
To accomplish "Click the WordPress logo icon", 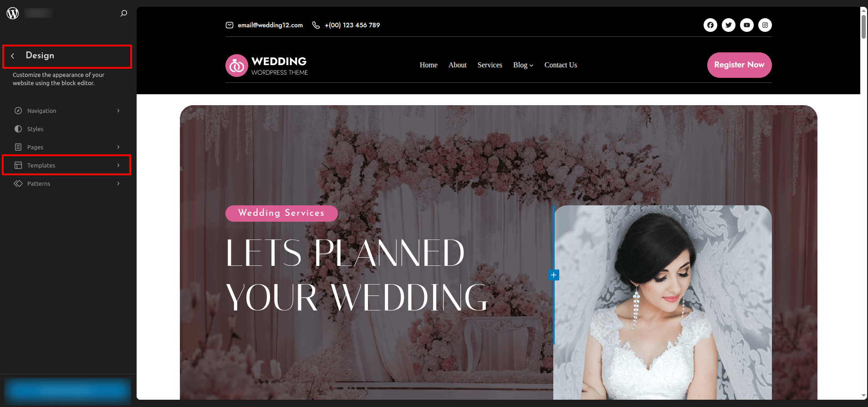I will (13, 13).
